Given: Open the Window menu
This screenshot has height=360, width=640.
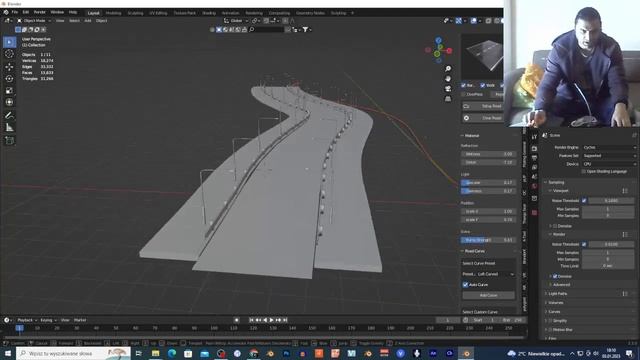Looking at the screenshot, I should click(57, 12).
